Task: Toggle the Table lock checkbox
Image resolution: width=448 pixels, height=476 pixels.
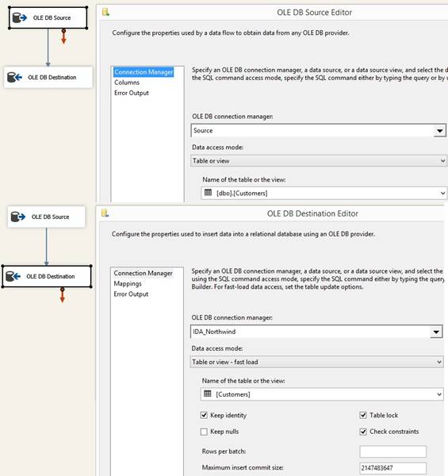Action: 363,415
